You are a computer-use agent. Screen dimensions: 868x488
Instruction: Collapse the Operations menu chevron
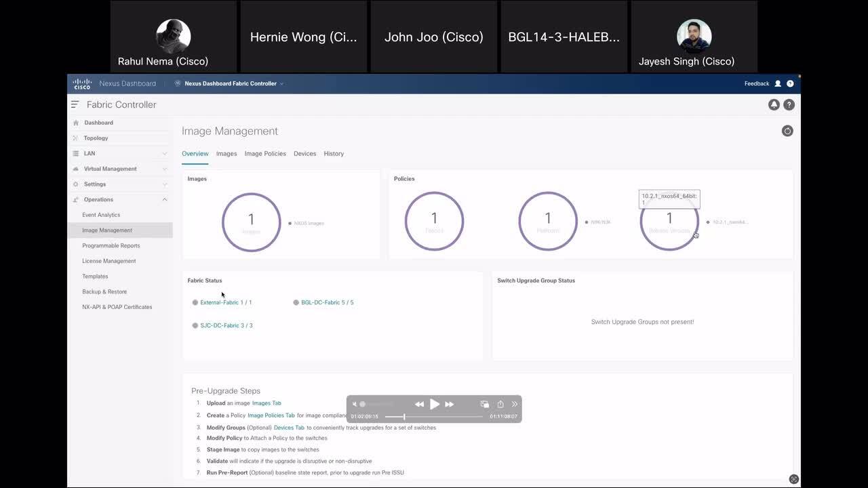(165, 199)
